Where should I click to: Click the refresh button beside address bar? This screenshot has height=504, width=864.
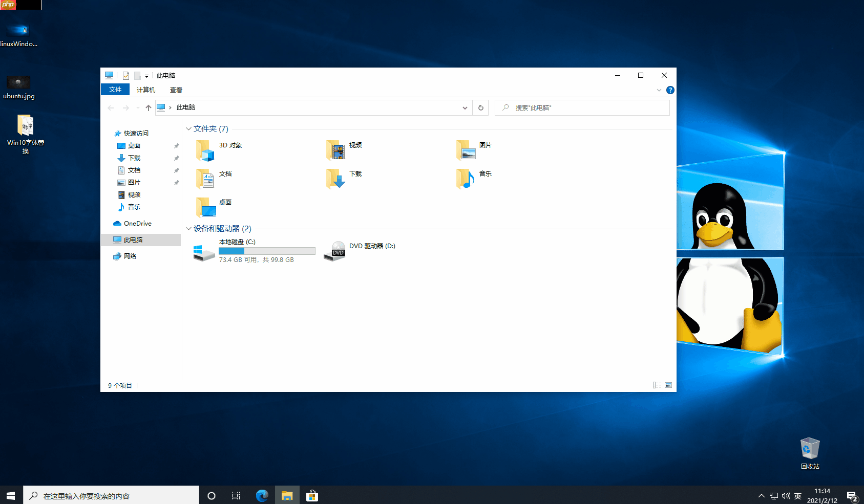480,107
